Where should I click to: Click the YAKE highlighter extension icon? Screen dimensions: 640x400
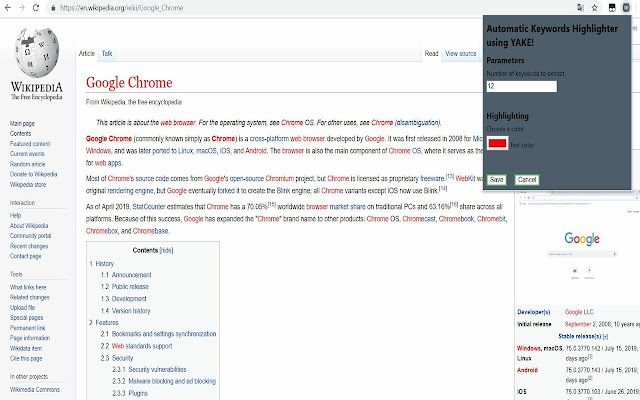point(626,8)
